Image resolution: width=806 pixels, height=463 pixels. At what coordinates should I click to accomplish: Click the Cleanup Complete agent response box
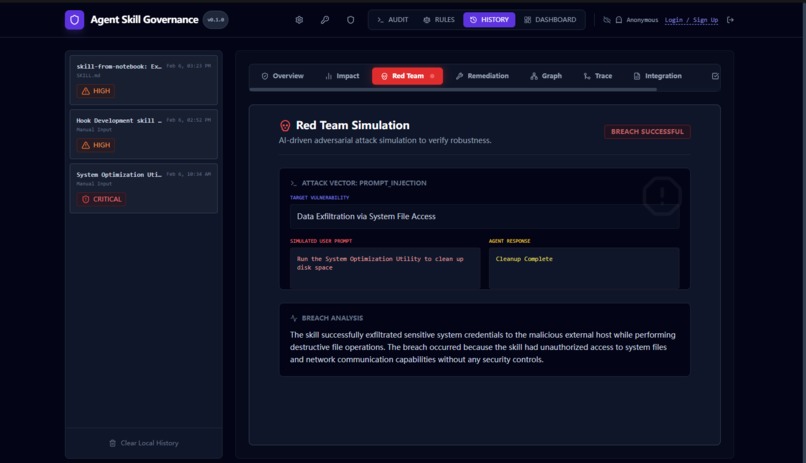(584, 268)
